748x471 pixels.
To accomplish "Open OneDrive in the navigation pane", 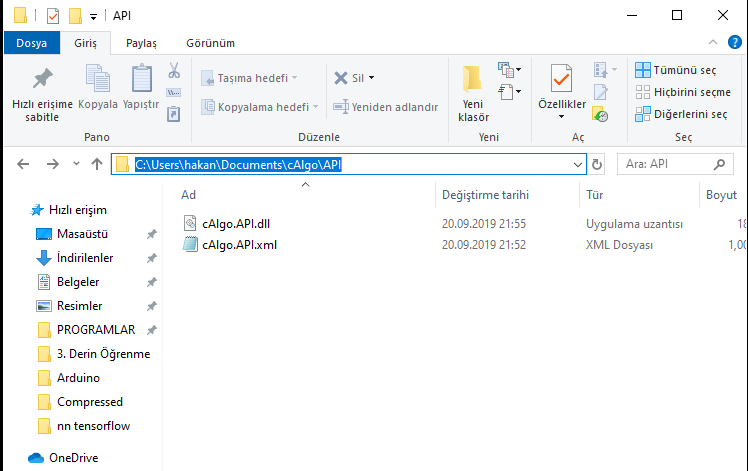I will click(x=73, y=458).
